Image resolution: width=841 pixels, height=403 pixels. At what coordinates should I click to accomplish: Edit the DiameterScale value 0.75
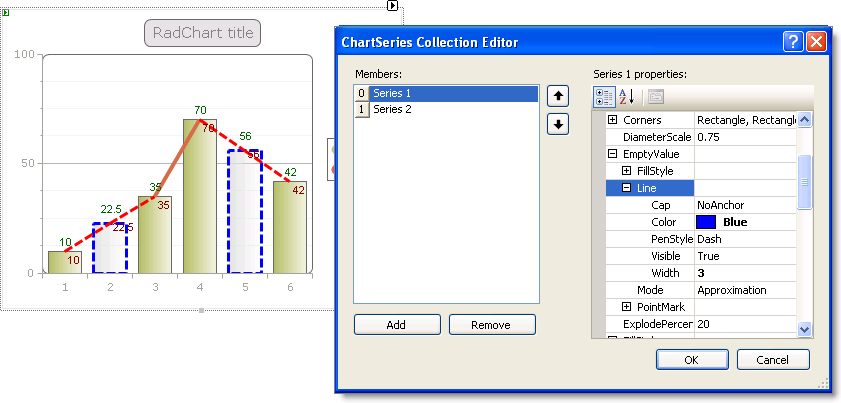pyautogui.click(x=745, y=137)
